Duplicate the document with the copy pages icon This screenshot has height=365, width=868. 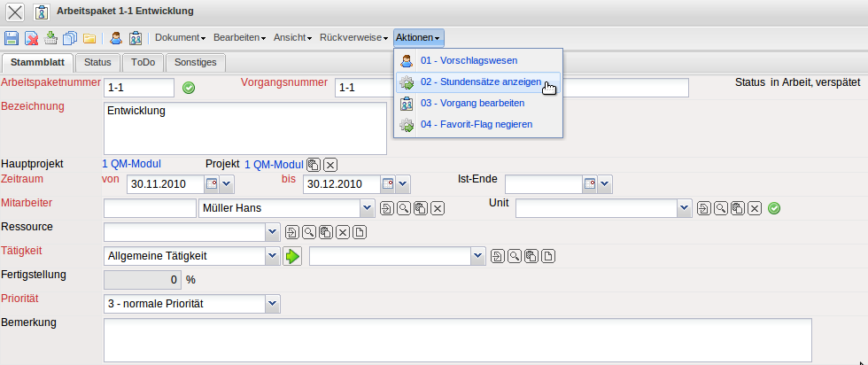coord(70,38)
